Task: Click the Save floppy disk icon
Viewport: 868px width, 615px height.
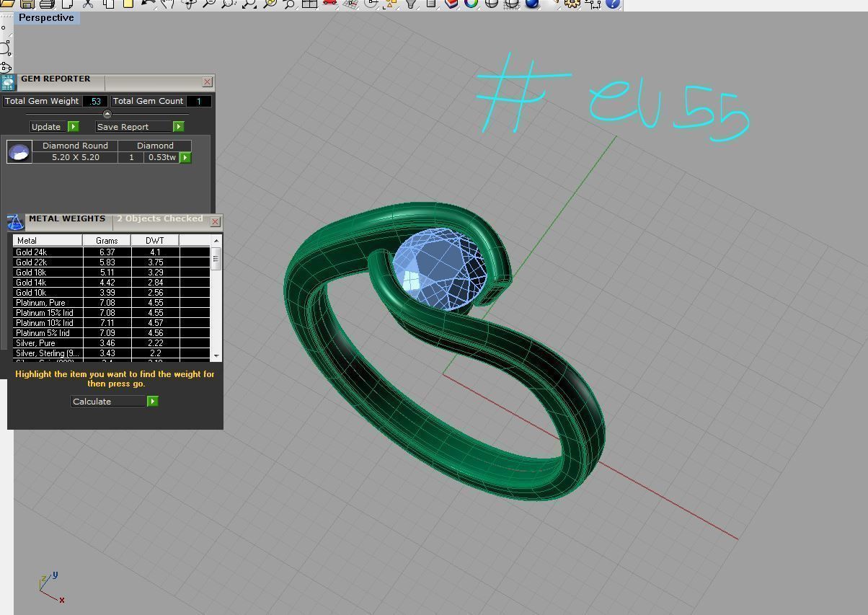Action: coord(27,4)
